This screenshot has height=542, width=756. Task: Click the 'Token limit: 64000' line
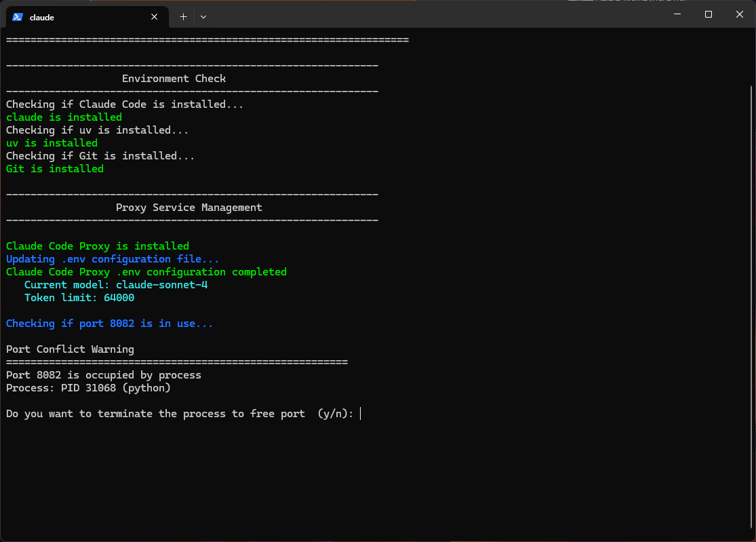point(79,298)
